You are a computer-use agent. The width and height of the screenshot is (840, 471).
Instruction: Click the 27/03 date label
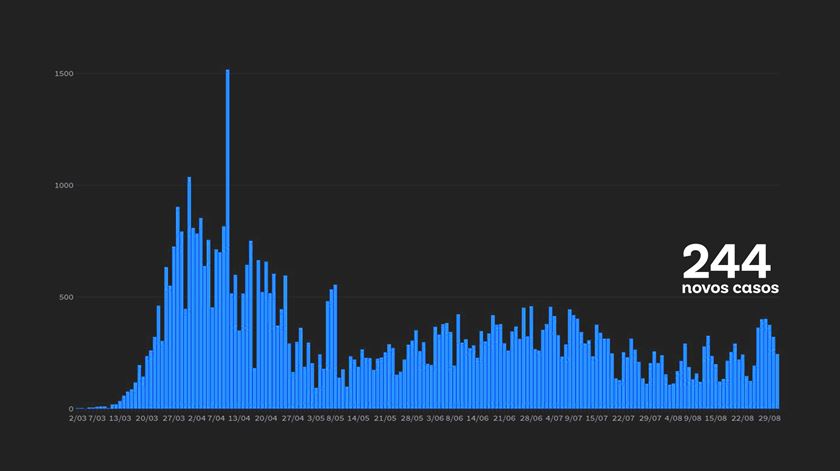[x=174, y=418]
